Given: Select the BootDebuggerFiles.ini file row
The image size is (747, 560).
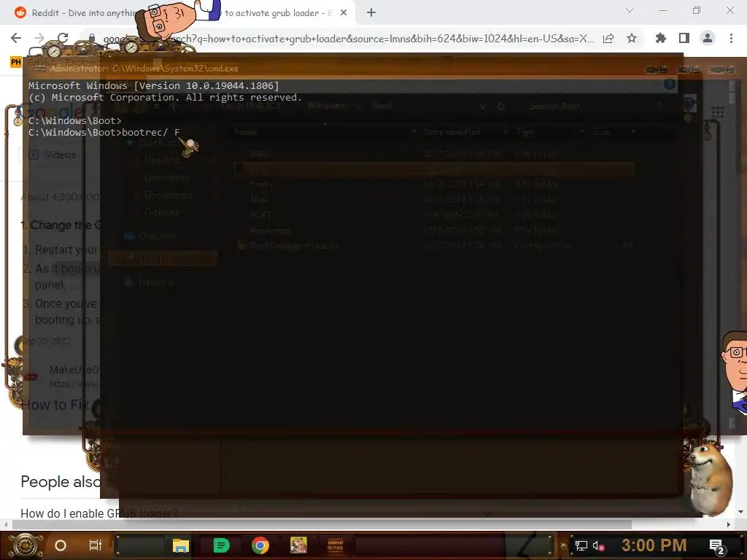Looking at the screenshot, I should [434, 246].
